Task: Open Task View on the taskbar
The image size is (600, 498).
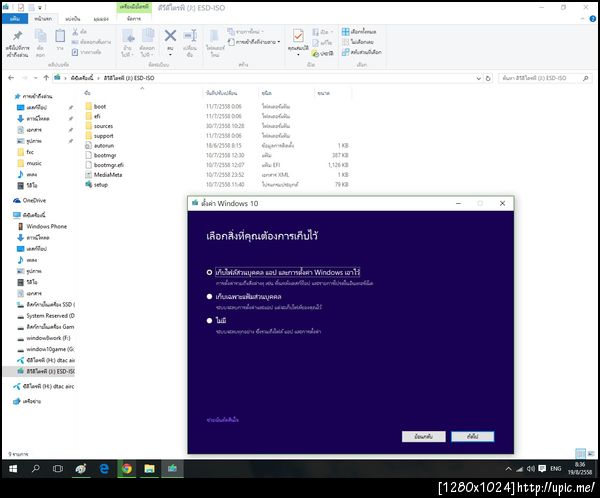Action: (58, 469)
